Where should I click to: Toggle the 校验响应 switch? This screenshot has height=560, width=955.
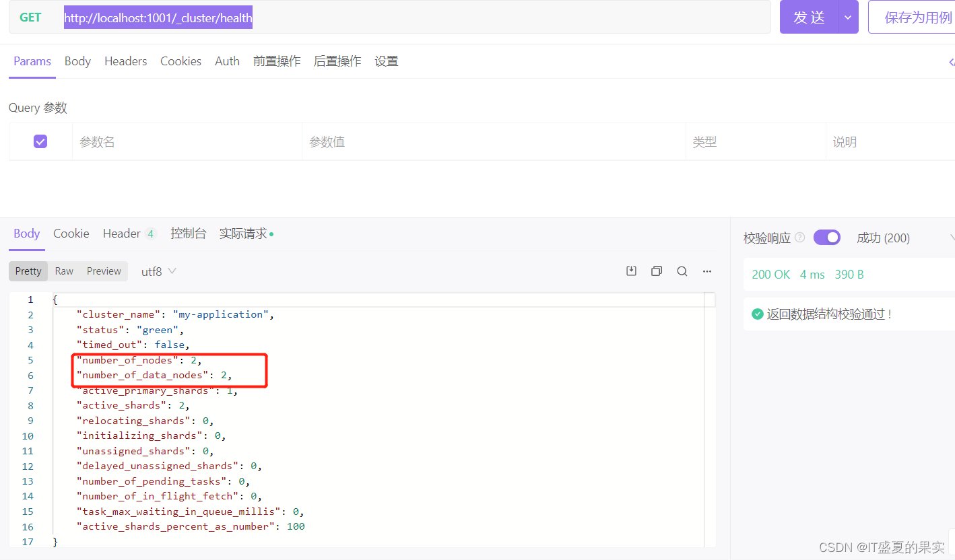(x=827, y=238)
